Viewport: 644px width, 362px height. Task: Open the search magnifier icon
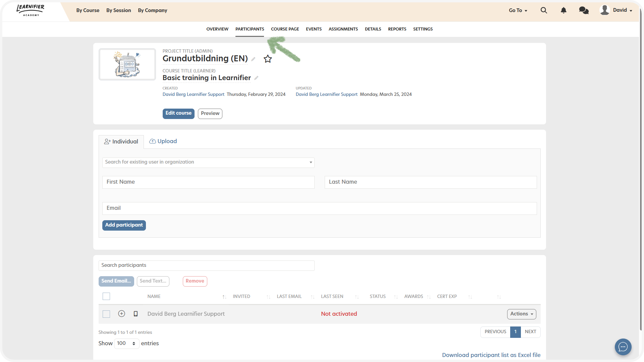pos(544,10)
